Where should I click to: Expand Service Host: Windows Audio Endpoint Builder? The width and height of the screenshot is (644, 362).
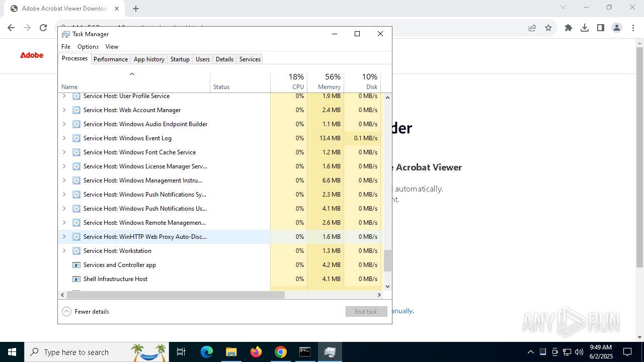[64, 124]
